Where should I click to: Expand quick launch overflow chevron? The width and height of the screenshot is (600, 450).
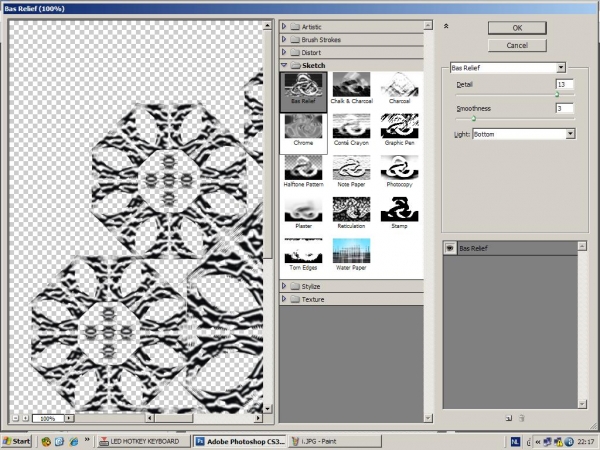[x=87, y=439]
